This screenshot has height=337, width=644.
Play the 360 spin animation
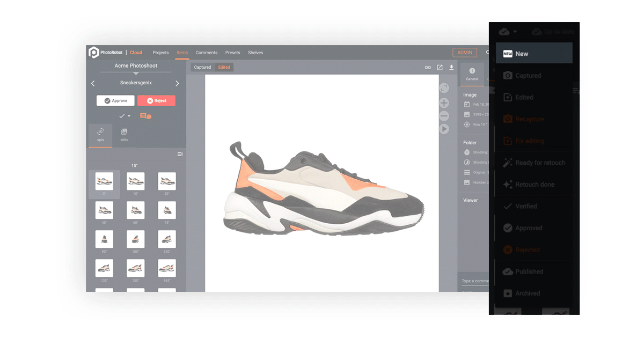pos(444,129)
